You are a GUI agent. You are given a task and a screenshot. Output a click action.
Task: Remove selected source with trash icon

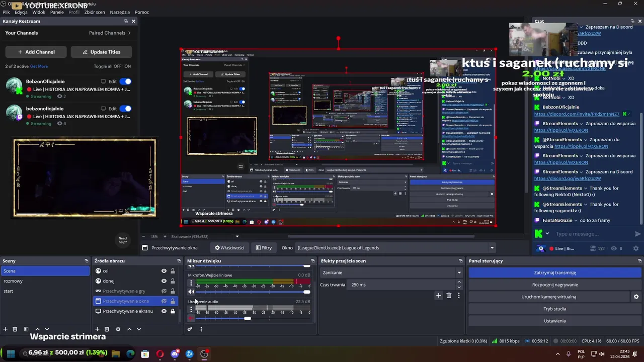click(x=107, y=329)
